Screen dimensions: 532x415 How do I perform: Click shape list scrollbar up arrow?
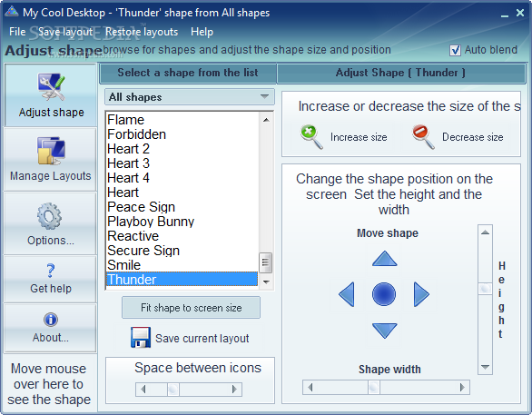tap(266, 120)
